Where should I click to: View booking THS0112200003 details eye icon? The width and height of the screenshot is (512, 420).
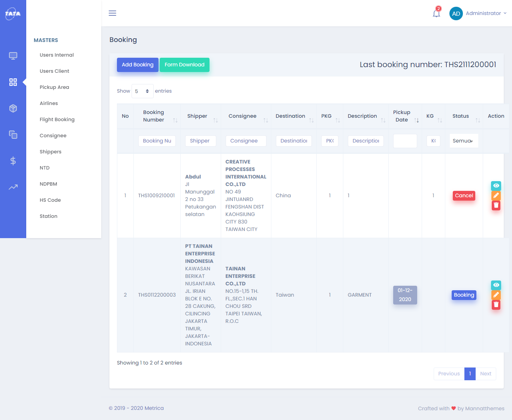[496, 285]
